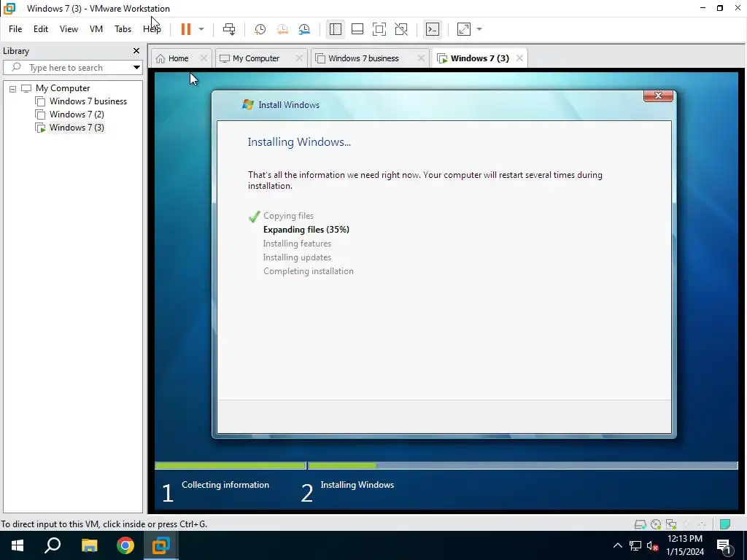
Task: Select Windows 7 (3) in library tree
Action: (77, 128)
